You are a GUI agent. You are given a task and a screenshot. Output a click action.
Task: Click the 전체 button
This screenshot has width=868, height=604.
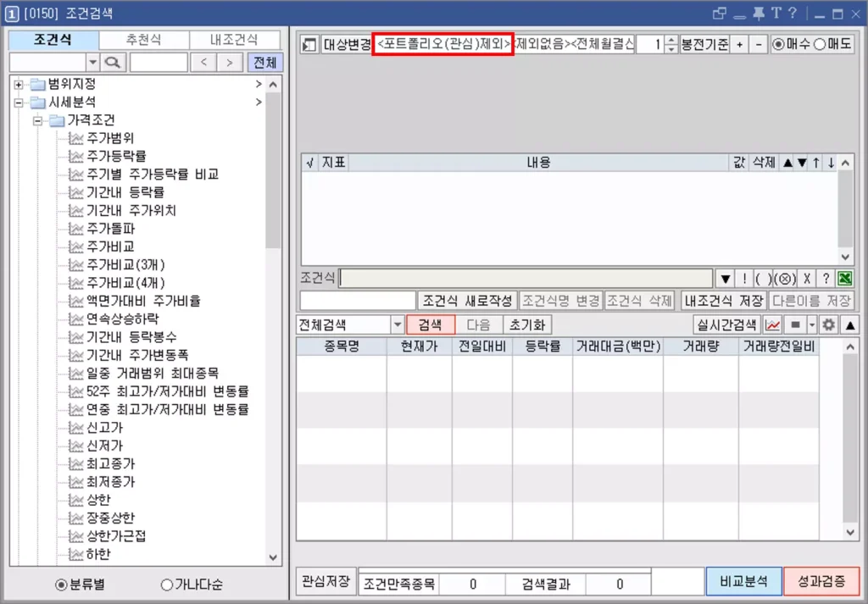click(x=264, y=63)
